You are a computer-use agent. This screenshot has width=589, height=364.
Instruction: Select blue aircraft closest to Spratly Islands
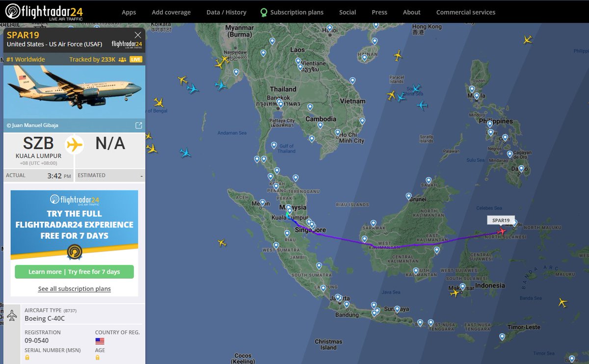click(422, 105)
